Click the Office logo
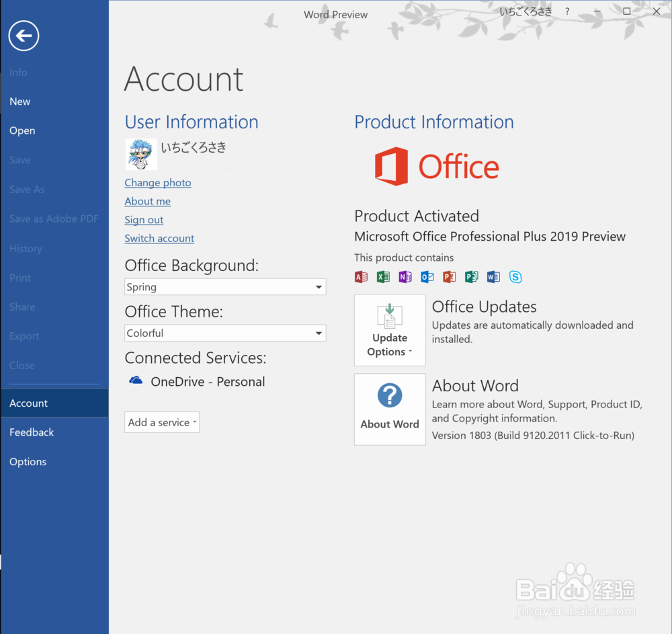This screenshot has width=672, height=634. 437,166
